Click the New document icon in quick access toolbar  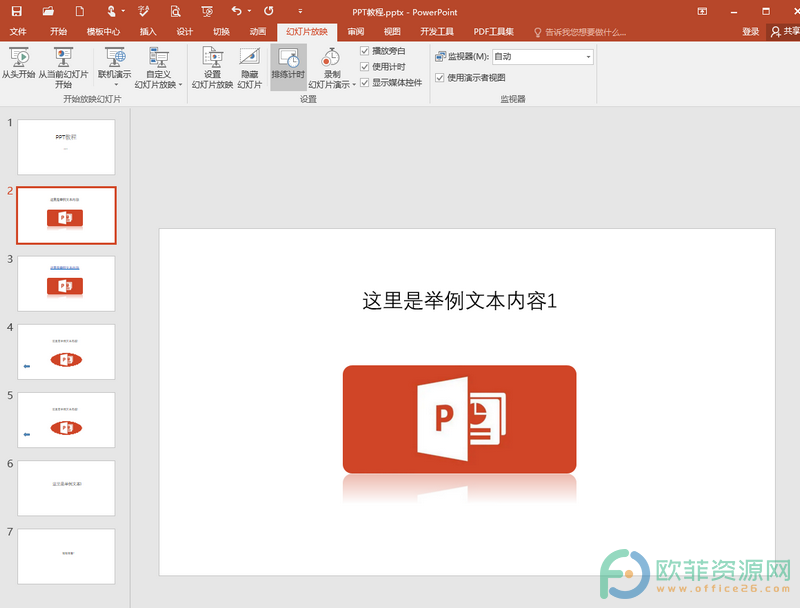click(80, 11)
